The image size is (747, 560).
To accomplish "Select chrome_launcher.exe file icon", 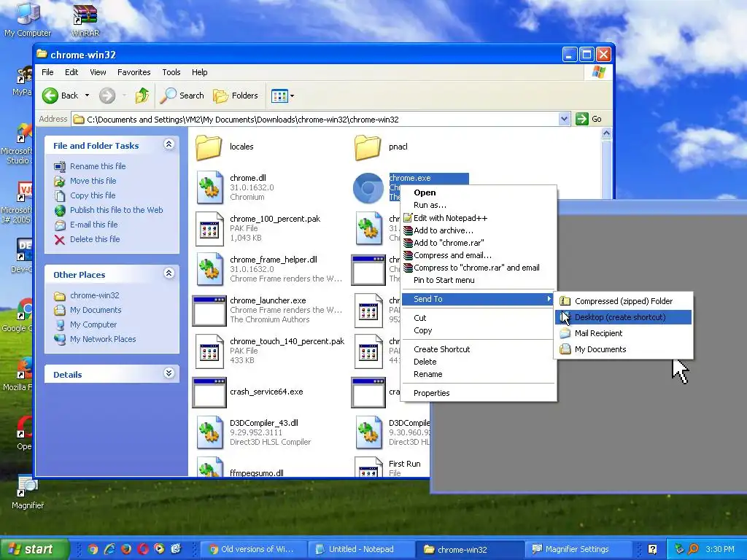I will point(209,311).
